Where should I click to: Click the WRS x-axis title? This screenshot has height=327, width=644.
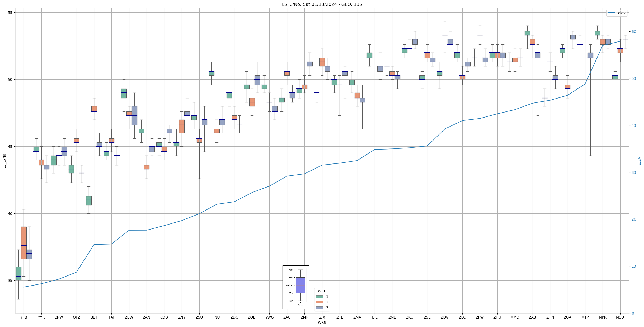322,323
